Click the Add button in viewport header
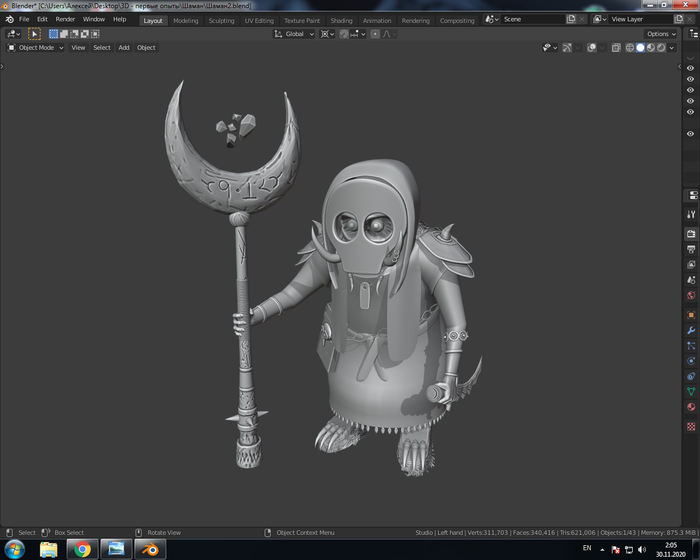Viewport: 700px width, 560px height. (x=124, y=47)
